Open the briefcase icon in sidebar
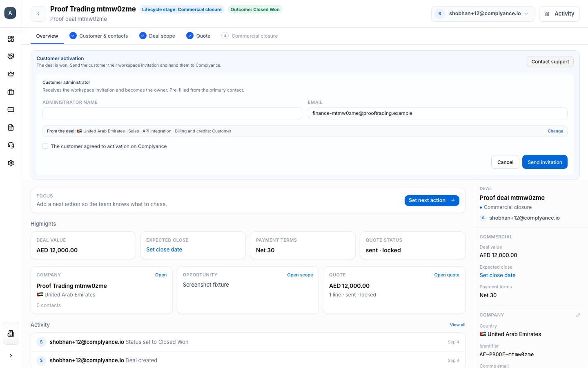This screenshot has height=368, width=588. click(11, 92)
